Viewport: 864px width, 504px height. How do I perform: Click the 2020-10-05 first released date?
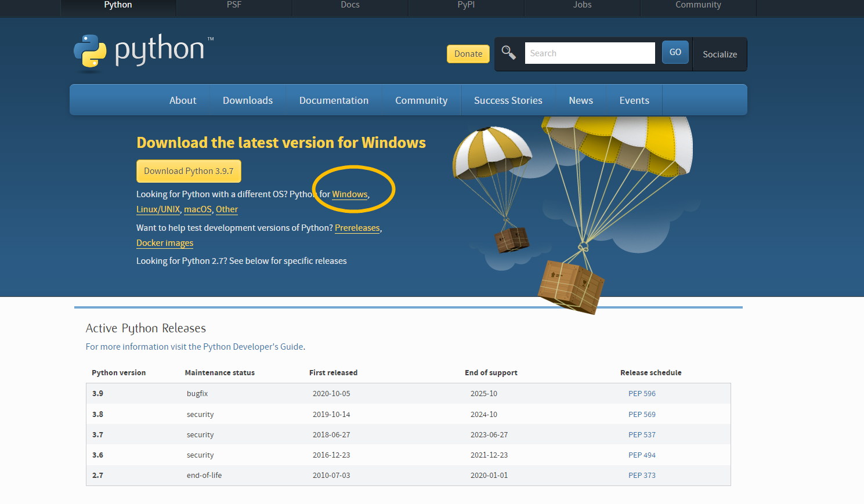click(331, 394)
